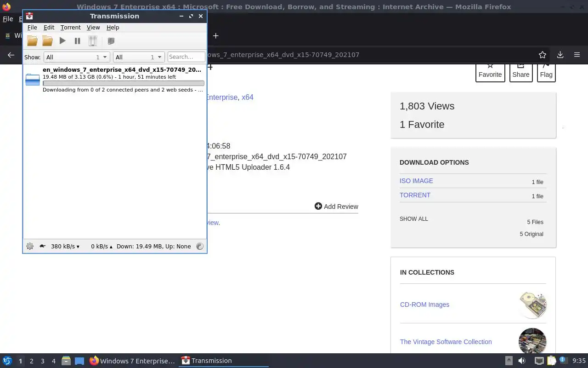The width and height of the screenshot is (588, 368).
Task: Click the Share button on Archive page
Action: pyautogui.click(x=521, y=73)
